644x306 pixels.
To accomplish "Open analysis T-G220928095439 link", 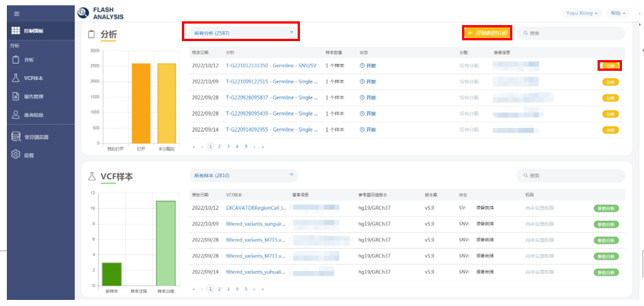I will [x=272, y=113].
